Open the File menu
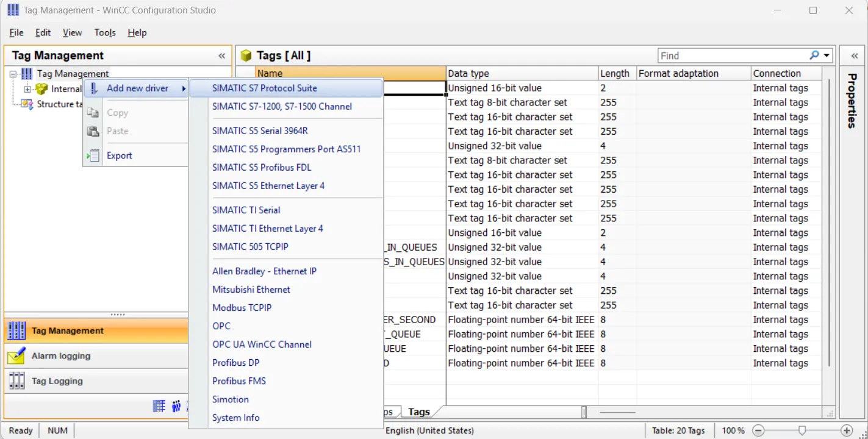868x439 pixels. pos(16,33)
